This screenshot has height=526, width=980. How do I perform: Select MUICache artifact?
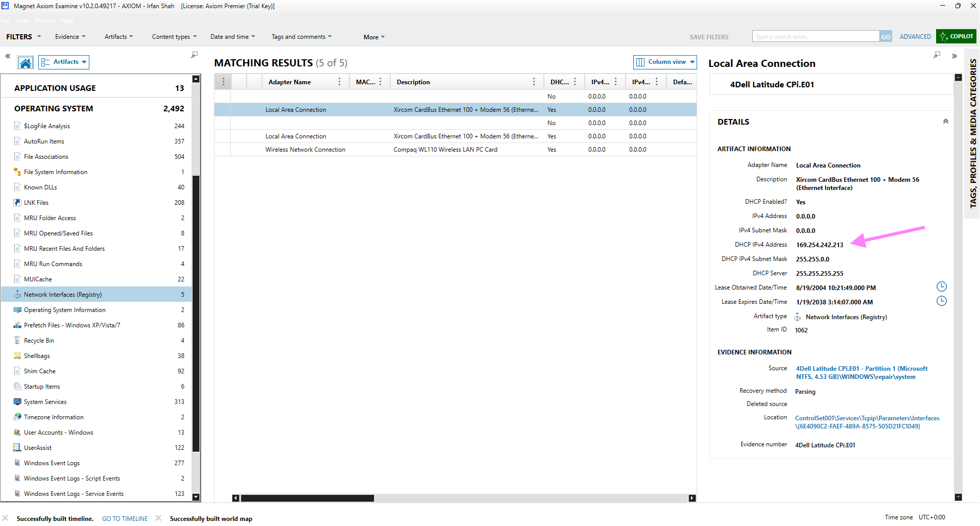(96, 279)
